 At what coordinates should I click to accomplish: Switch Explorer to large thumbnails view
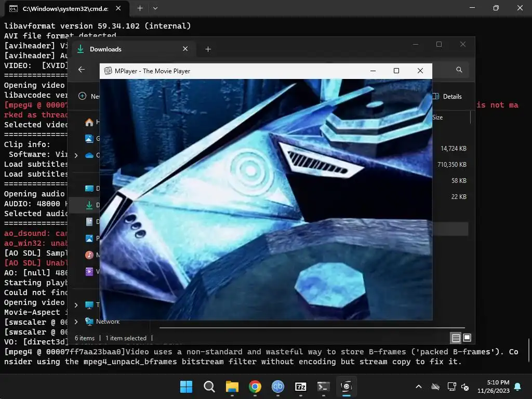[467, 338]
